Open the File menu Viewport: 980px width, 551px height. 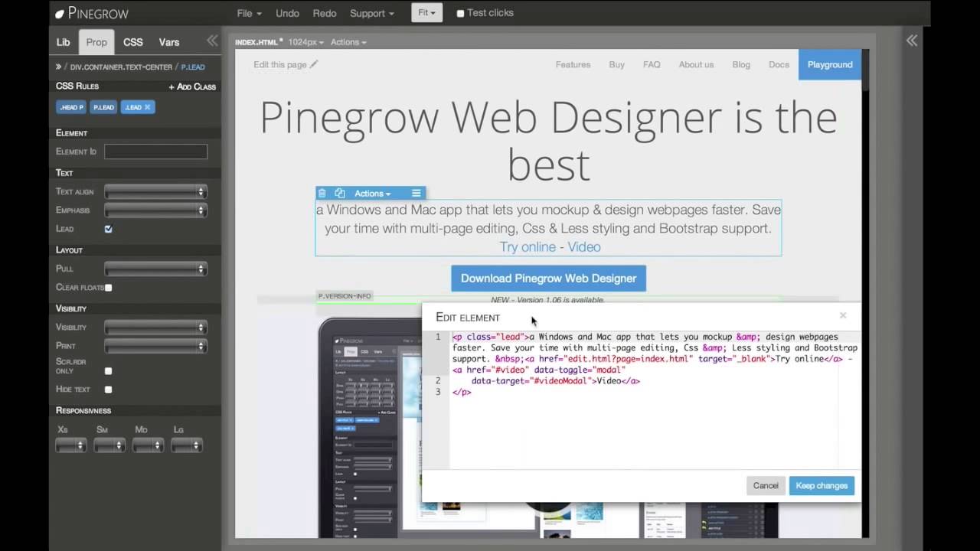coord(249,13)
